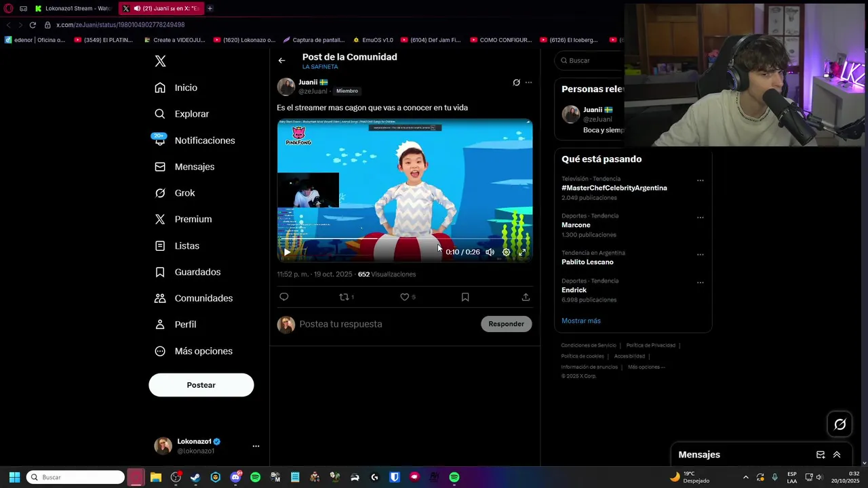The height and width of the screenshot is (488, 868).
Task: Open options for Endrick trend
Action: pyautogui.click(x=701, y=282)
